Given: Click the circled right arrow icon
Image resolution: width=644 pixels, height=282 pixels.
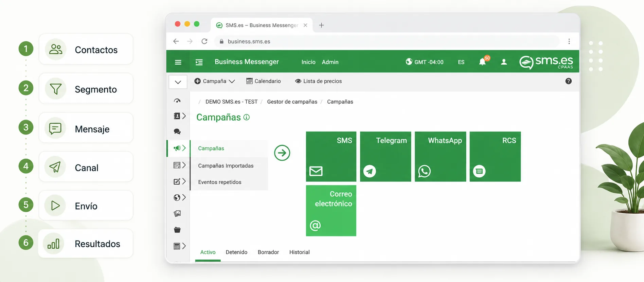Looking at the screenshot, I should [282, 153].
